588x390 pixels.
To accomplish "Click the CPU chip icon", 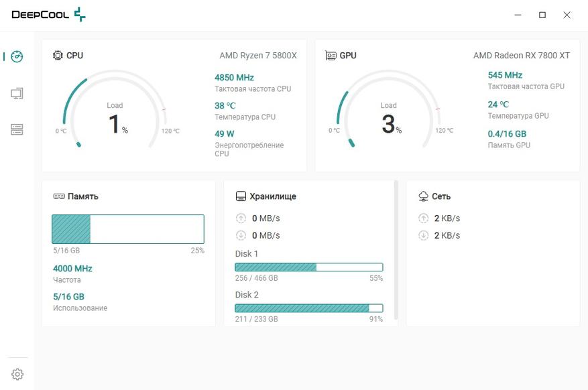I will point(58,56).
